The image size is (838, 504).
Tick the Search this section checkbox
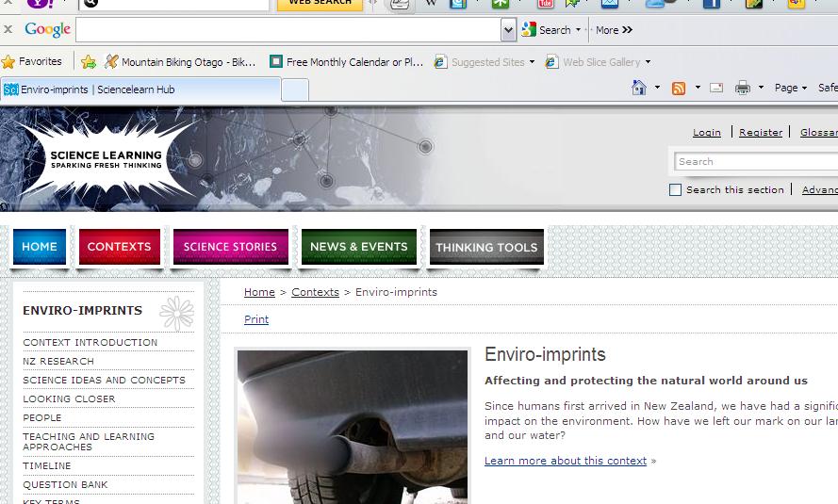(675, 189)
